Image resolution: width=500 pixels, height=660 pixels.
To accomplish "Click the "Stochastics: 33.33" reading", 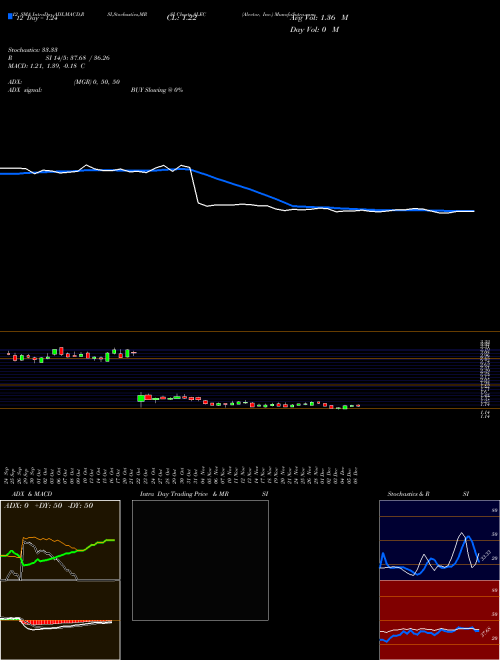I will coord(31,50).
